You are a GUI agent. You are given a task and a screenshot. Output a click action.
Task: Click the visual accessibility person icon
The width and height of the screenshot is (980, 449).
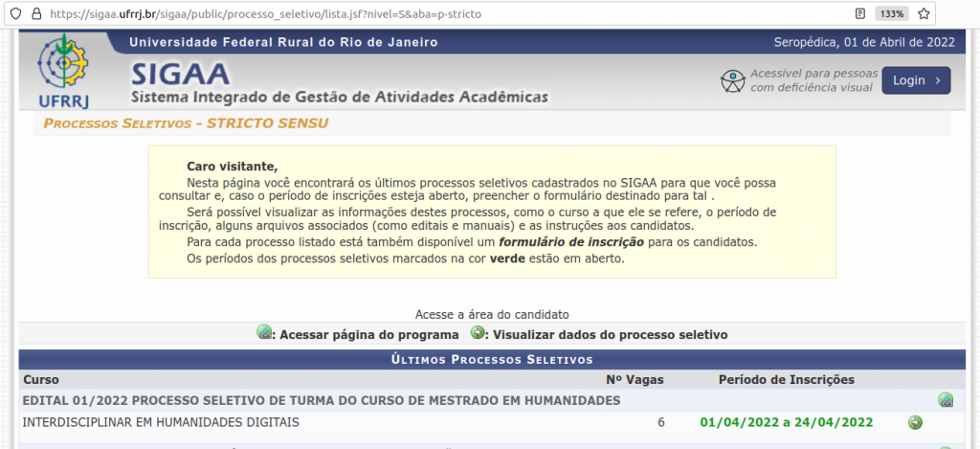[732, 81]
